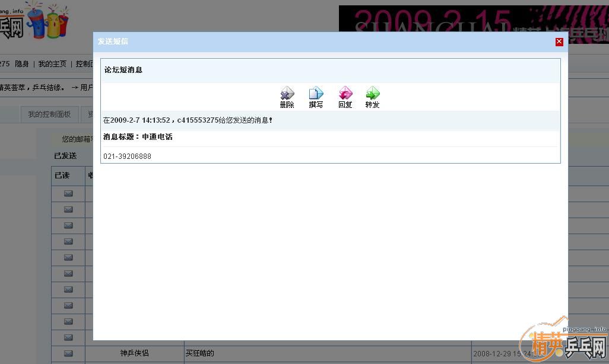Open the 我的主页 link

(52, 64)
